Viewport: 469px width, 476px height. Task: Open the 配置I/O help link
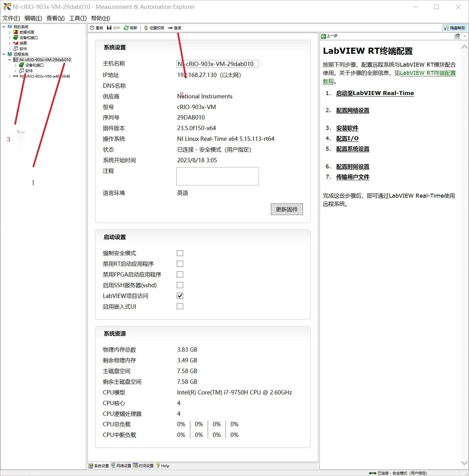347,139
